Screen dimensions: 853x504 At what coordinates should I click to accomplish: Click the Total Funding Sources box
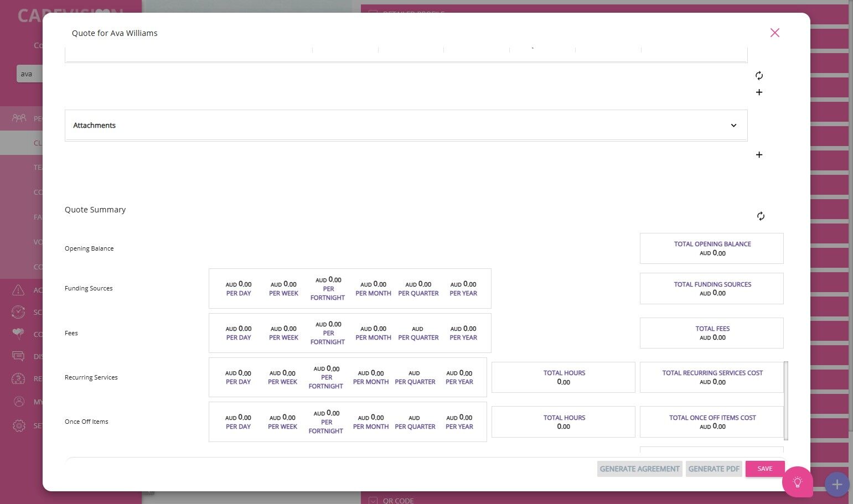[711, 288]
